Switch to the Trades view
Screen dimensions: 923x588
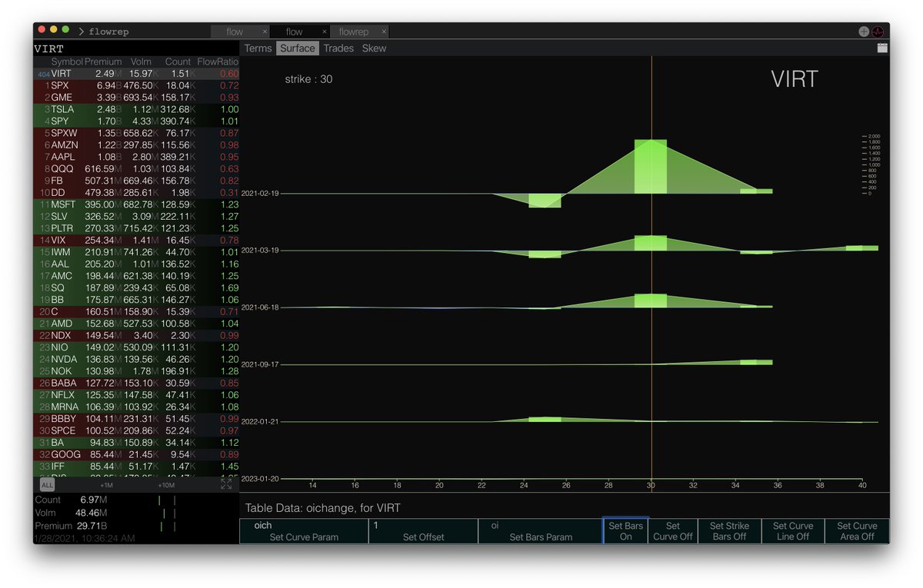click(x=338, y=48)
